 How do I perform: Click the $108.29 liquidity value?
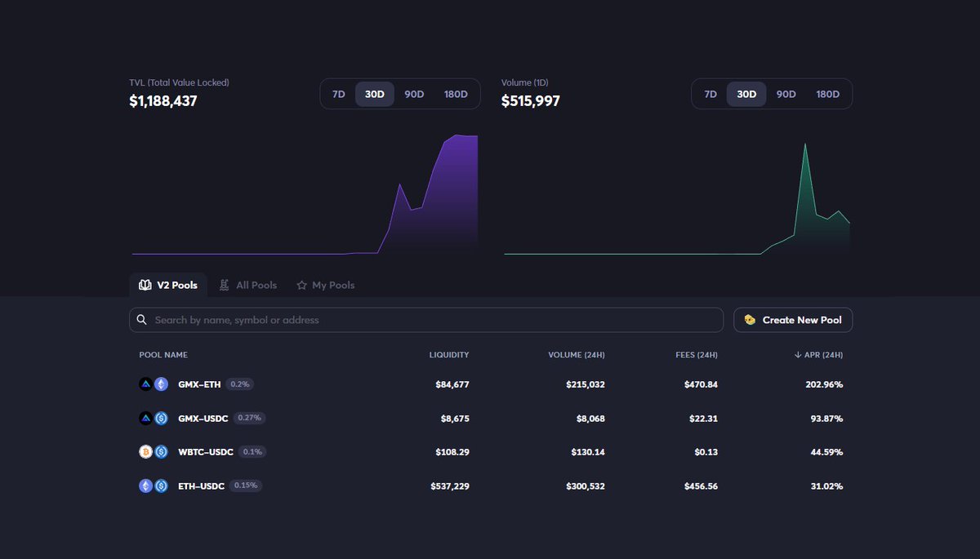tap(452, 452)
